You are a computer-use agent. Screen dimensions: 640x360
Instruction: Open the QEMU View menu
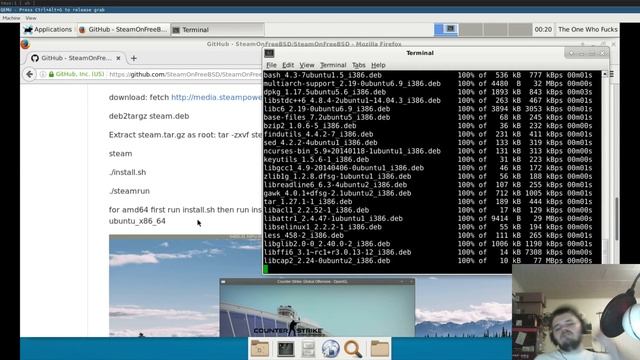coord(31,18)
